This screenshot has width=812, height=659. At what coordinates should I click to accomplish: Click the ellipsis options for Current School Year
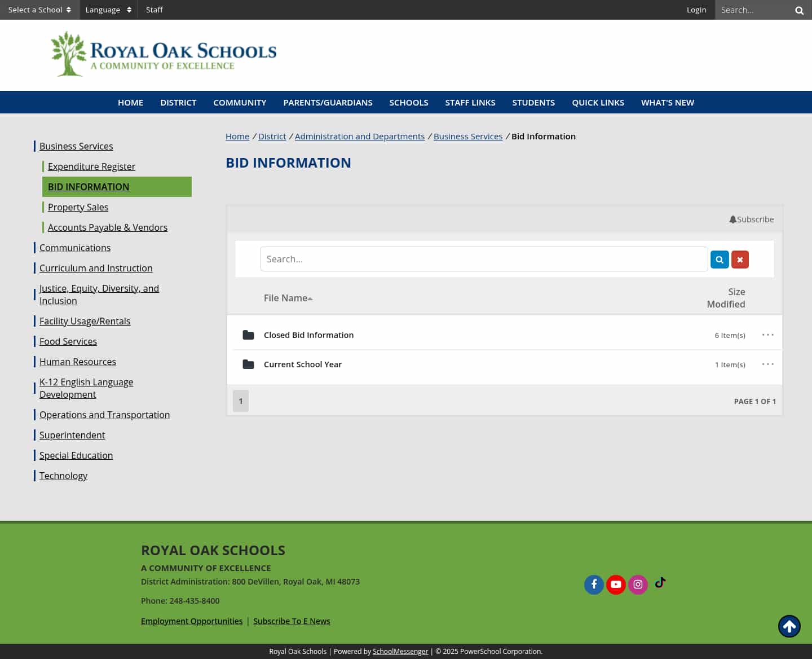pyautogui.click(x=767, y=364)
